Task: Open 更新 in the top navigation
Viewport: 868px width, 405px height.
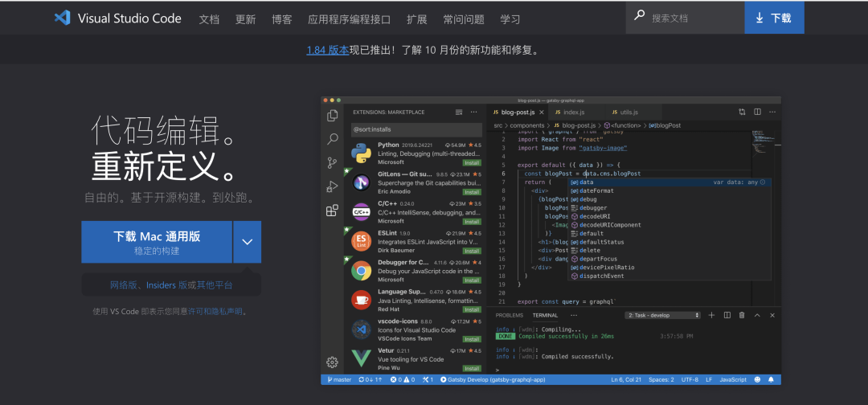Action: (245, 19)
